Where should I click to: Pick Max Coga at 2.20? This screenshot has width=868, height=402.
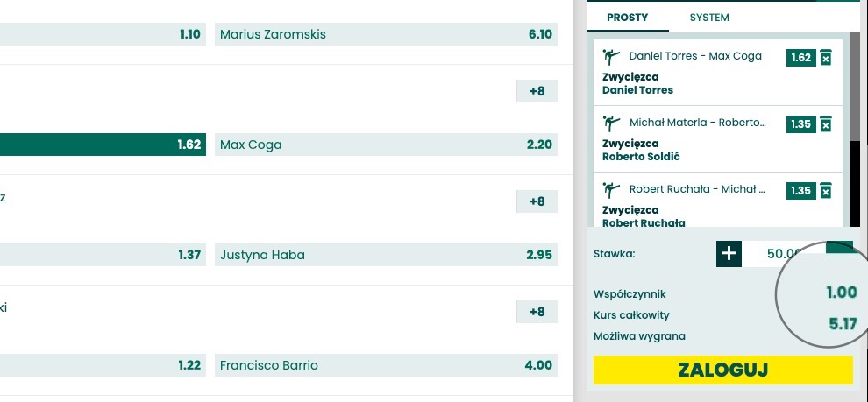386,145
